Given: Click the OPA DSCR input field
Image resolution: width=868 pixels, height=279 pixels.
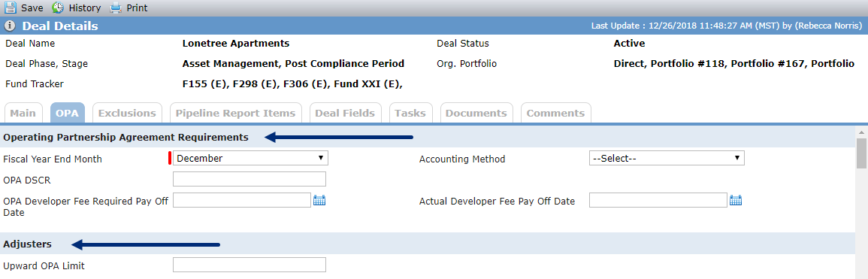Looking at the screenshot, I should pyautogui.click(x=250, y=179).
